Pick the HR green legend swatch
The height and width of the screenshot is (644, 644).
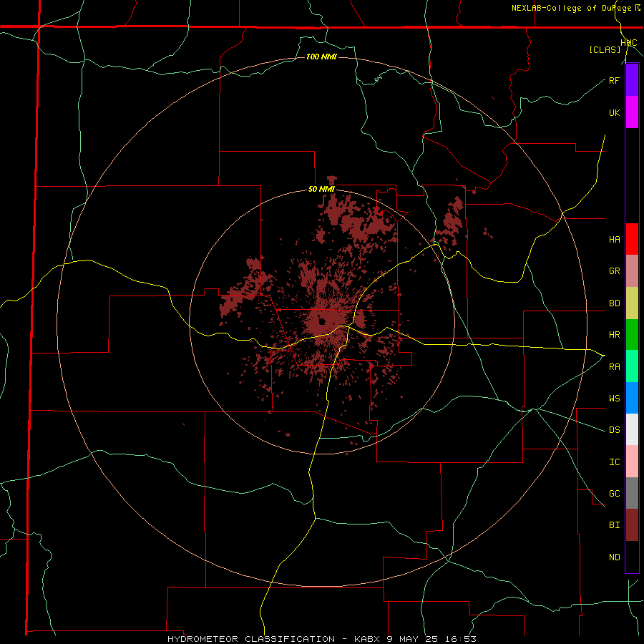coord(632,335)
